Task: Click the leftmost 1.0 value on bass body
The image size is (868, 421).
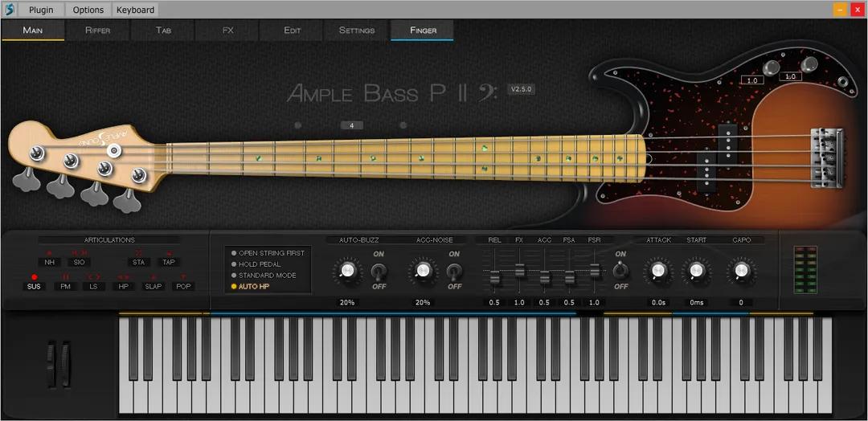Action: [752, 80]
